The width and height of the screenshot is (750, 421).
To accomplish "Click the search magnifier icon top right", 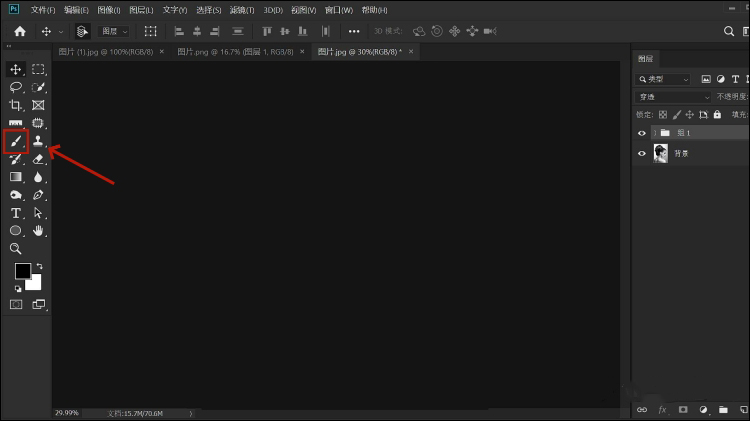I will point(728,32).
